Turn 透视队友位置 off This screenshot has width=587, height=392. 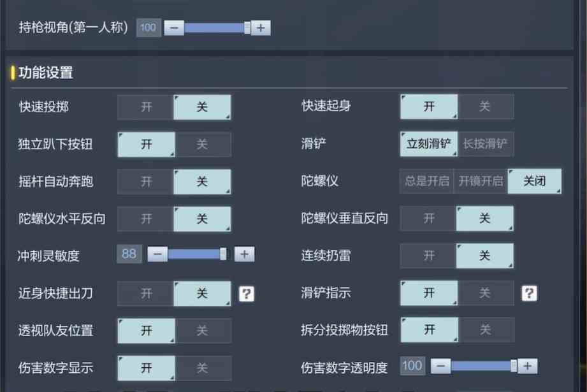coord(203,331)
